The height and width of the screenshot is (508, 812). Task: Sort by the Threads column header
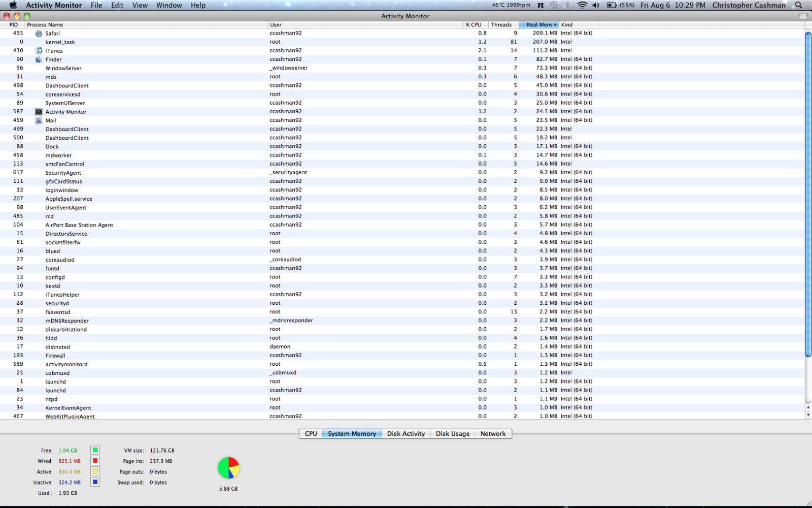coord(503,25)
